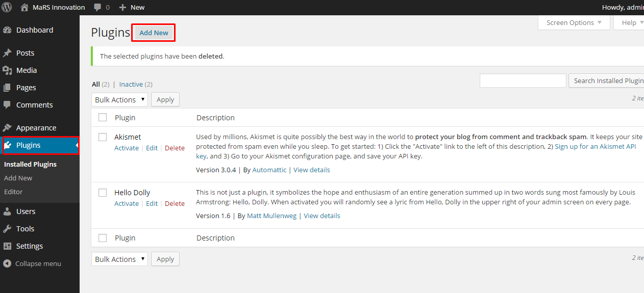Viewport: 644px width, 293px height.
Task: View details for Akismet
Action: (x=312, y=170)
